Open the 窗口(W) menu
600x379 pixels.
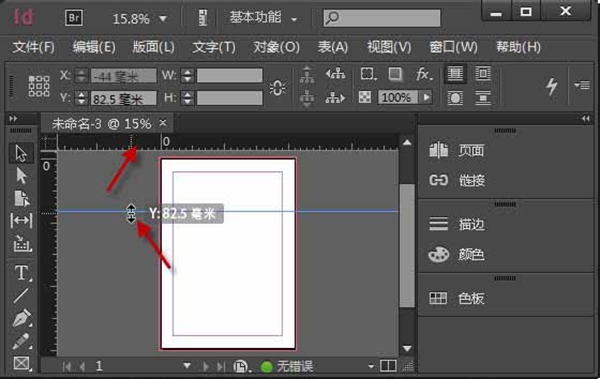(453, 47)
